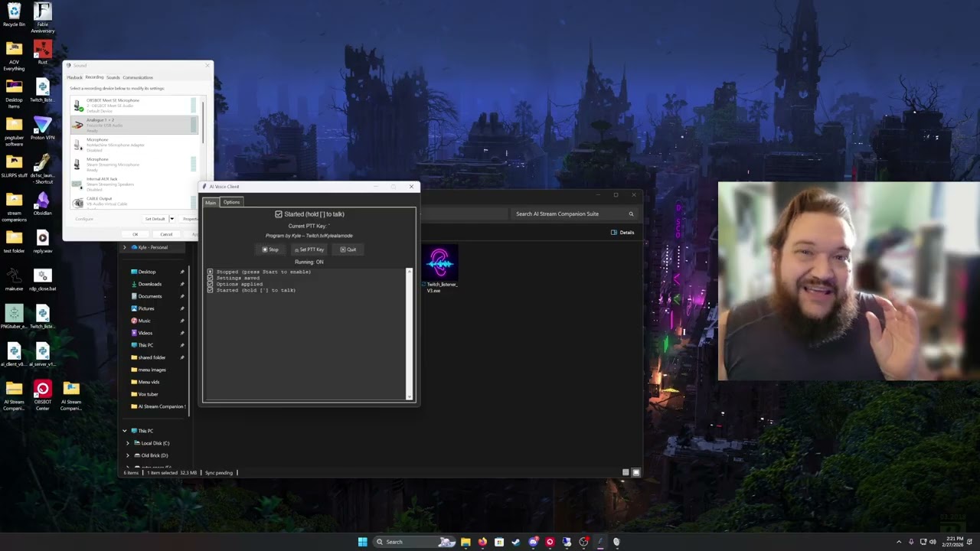Screen dimensions: 980x551
Task: Open the Playback tab in Sound dialog
Action: tap(74, 77)
